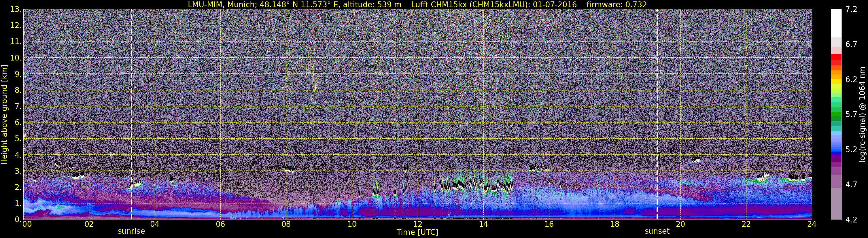Click the 'sunset' label below the time axis
868x238 pixels.
tap(657, 231)
